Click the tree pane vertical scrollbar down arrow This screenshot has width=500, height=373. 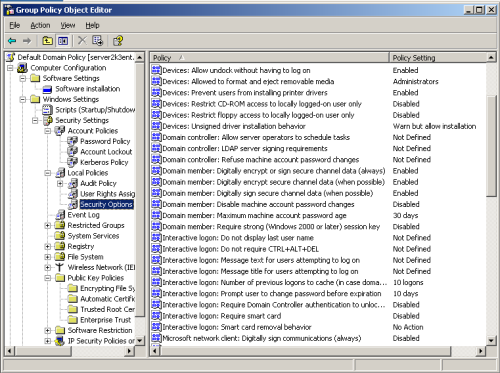pos(140,340)
